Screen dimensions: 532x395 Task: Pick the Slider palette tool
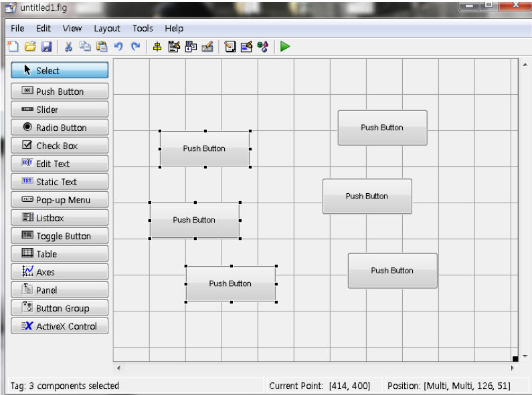click(60, 109)
